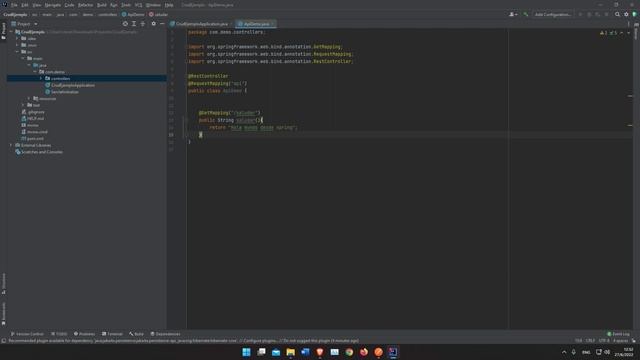Open the Project view dropdown
The image size is (640, 360).
click(x=24, y=24)
